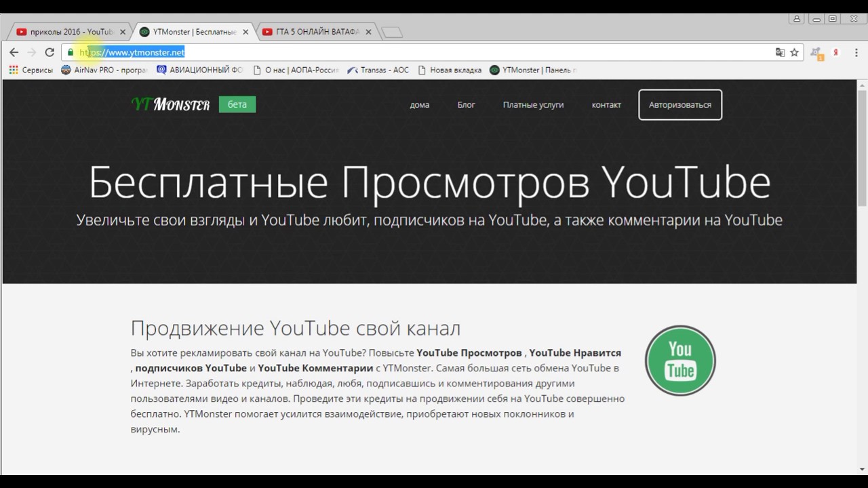This screenshot has width=868, height=488.
Task: Open the контакт menu item
Action: click(606, 105)
